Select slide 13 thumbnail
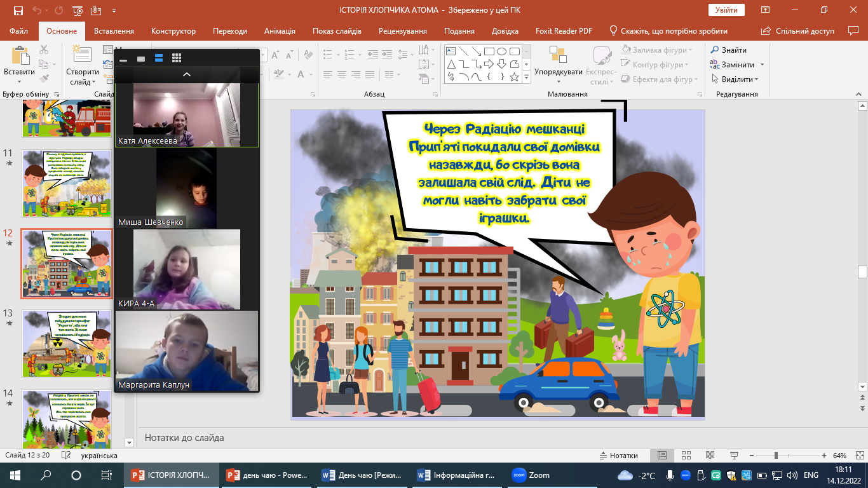Image resolution: width=868 pixels, height=488 pixels. (x=67, y=343)
